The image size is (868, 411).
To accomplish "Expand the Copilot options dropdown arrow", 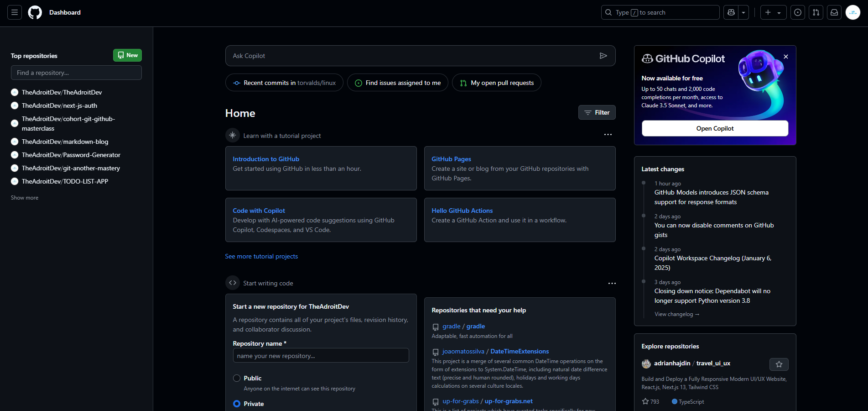I will pyautogui.click(x=743, y=12).
